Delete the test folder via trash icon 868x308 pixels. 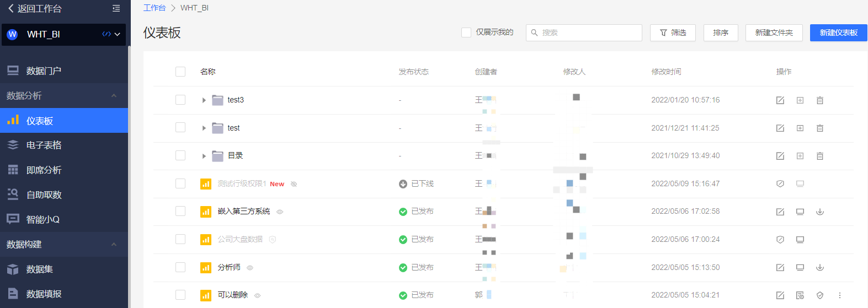point(819,128)
